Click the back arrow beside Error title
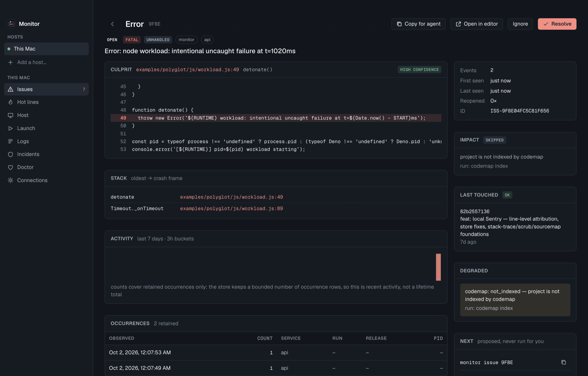 pos(112,24)
